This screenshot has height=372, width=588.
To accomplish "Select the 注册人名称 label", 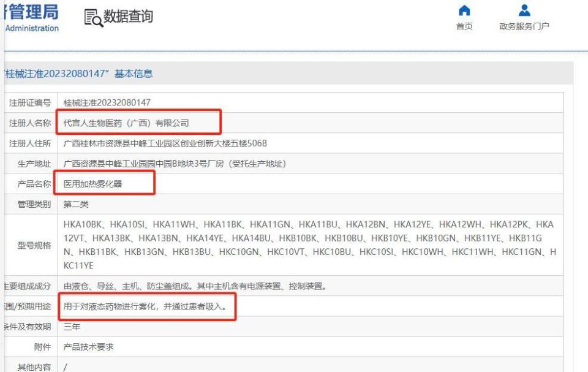I will coord(30,123).
